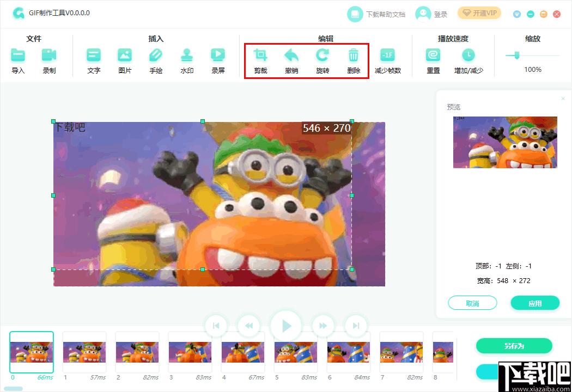
Task: Cancel cropping with the 取消 button
Action: [472, 303]
